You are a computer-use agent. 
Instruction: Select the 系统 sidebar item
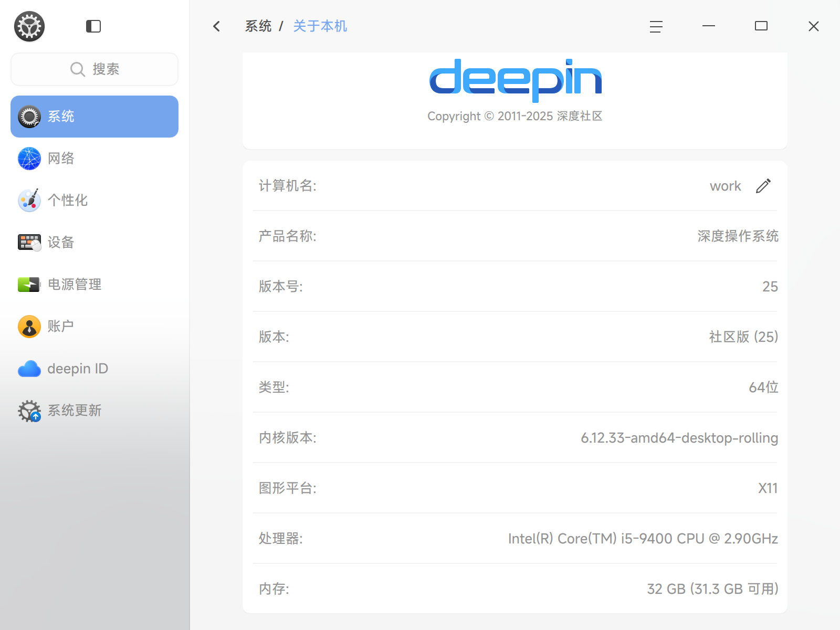[94, 117]
